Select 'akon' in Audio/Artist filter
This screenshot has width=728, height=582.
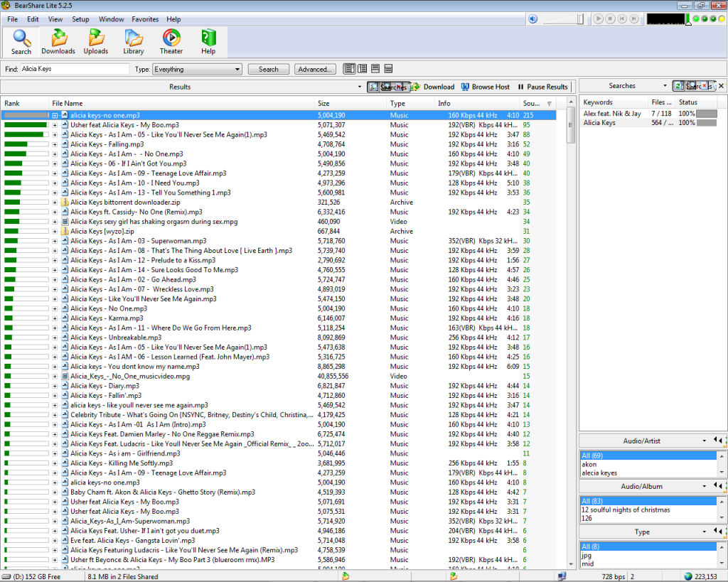pyautogui.click(x=648, y=464)
